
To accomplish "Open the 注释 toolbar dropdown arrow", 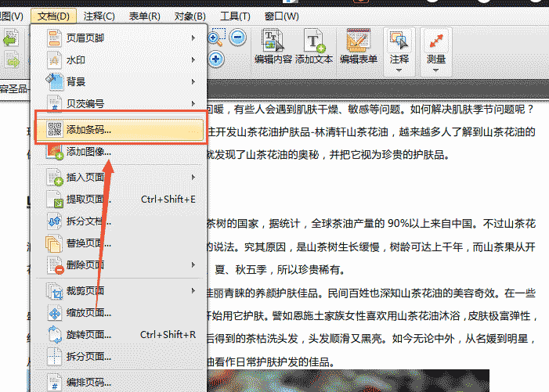I will click(x=399, y=70).
